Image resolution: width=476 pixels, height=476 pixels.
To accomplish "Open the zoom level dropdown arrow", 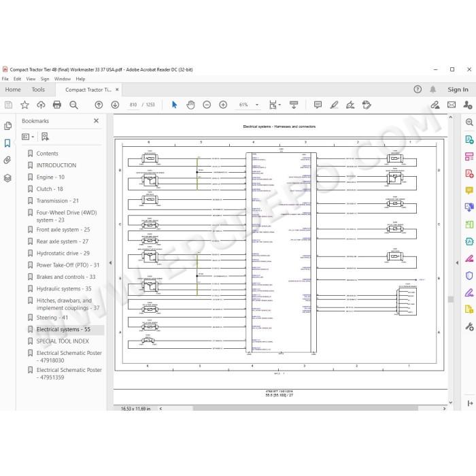I will tap(257, 105).
